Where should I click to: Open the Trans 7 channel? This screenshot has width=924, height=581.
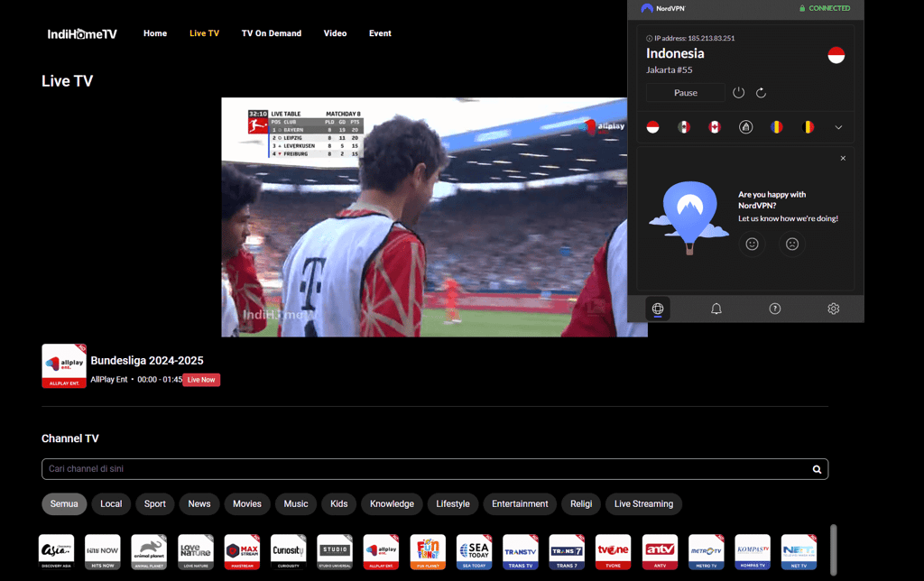[x=567, y=552]
